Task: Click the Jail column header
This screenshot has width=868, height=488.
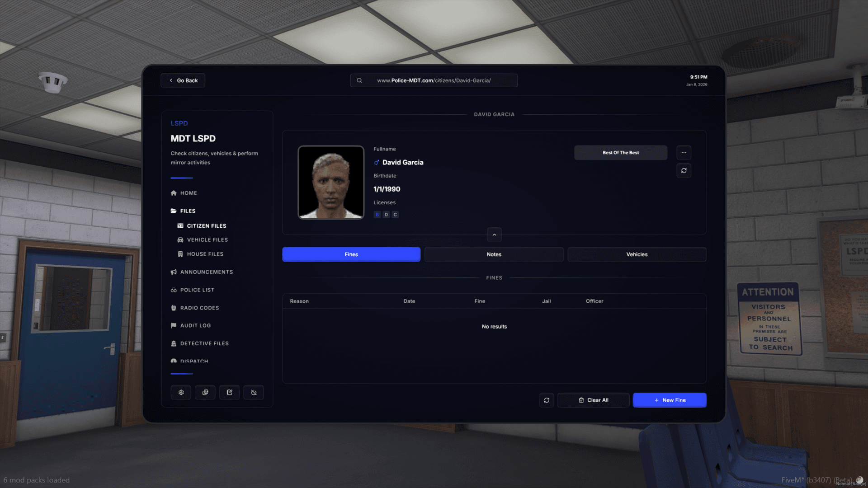Action: tap(547, 301)
